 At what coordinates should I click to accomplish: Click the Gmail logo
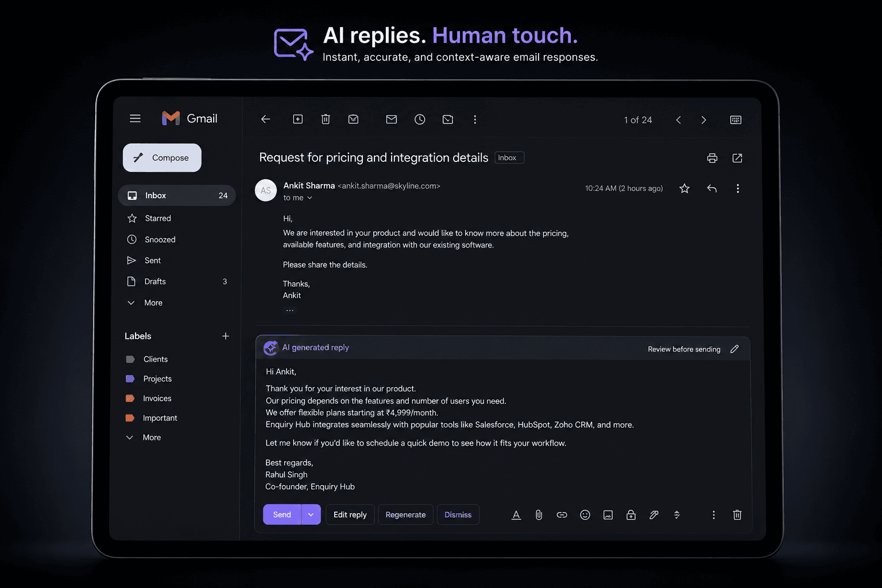[x=189, y=118]
